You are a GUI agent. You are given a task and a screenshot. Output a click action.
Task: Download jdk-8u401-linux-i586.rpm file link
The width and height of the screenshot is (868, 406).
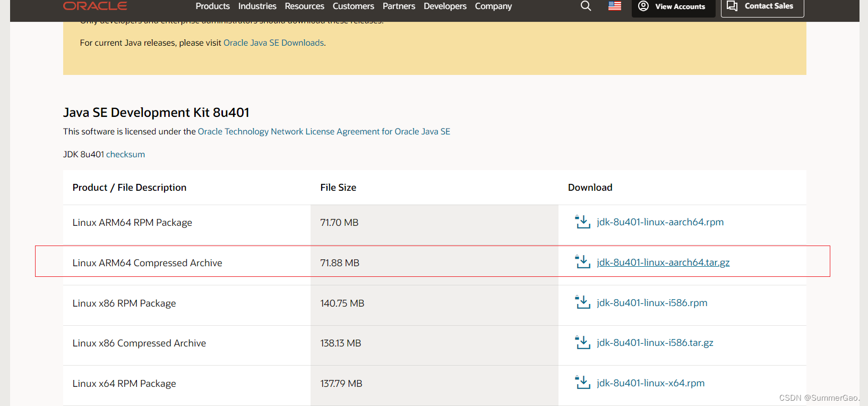[x=652, y=303]
